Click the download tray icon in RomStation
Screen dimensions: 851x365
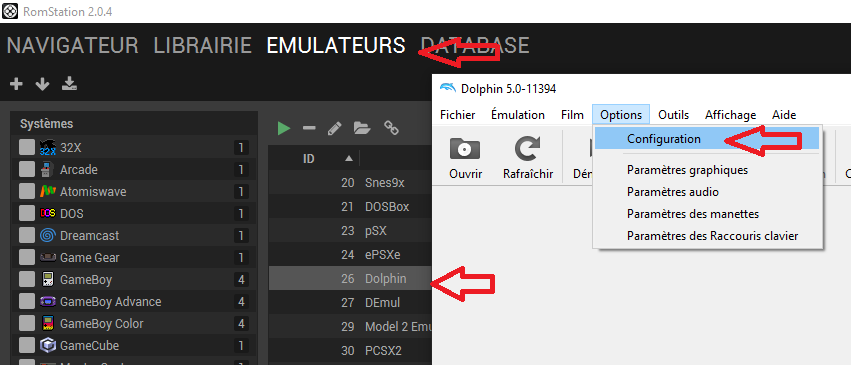[69, 84]
